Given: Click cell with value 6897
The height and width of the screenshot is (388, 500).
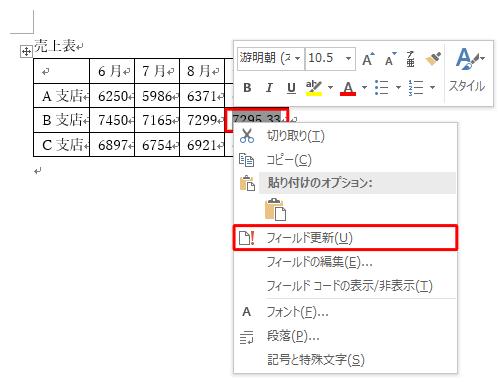Looking at the screenshot, I should [x=112, y=145].
